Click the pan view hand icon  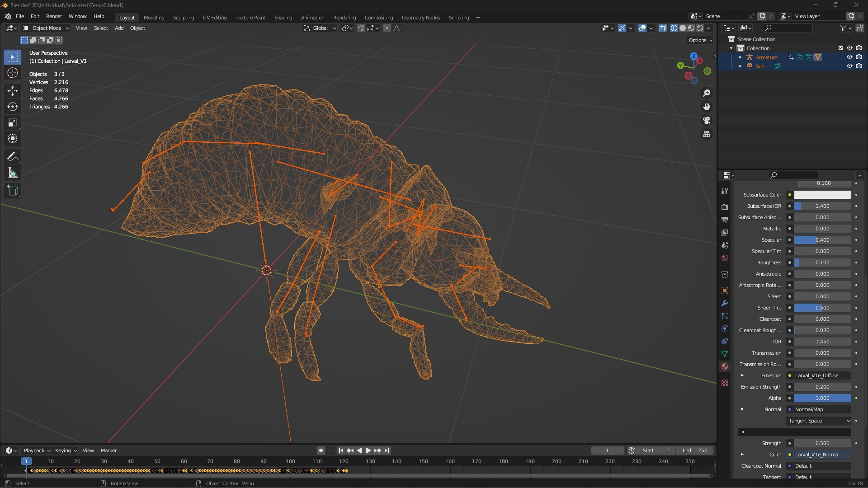pyautogui.click(x=707, y=107)
